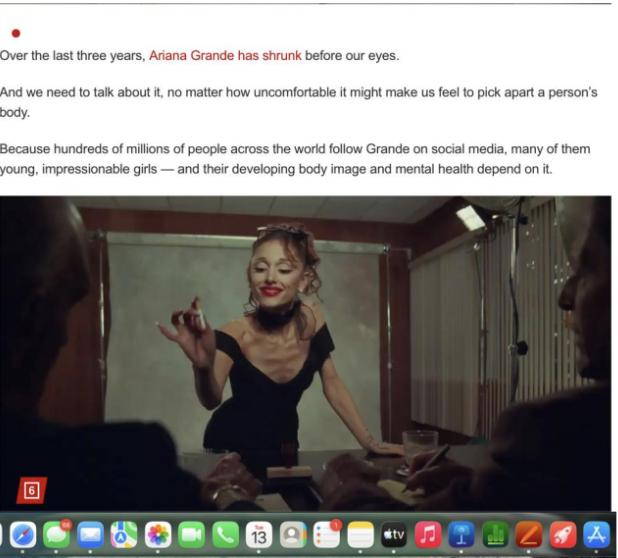Open the Music app in the dock
618x558 pixels.
point(428,535)
